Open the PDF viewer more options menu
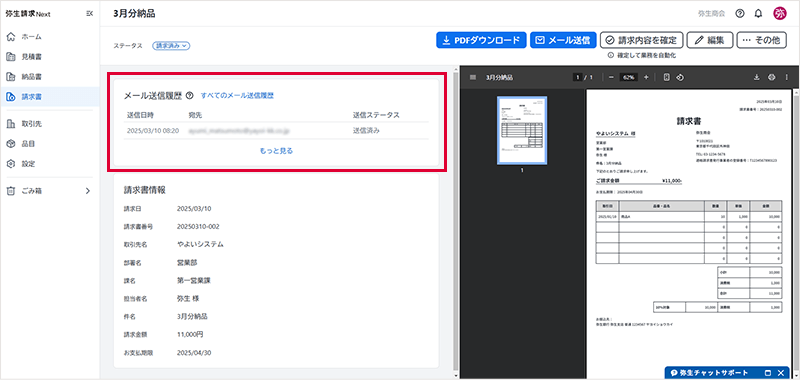The width and height of the screenshot is (800, 380). pos(786,78)
